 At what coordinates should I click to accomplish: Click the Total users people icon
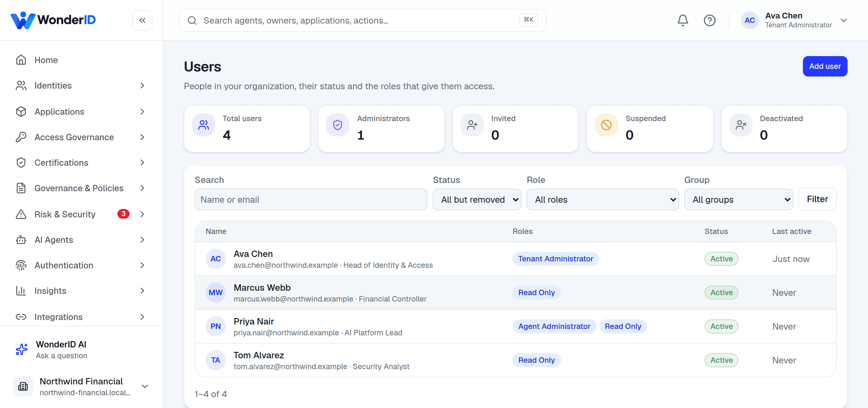click(x=204, y=125)
